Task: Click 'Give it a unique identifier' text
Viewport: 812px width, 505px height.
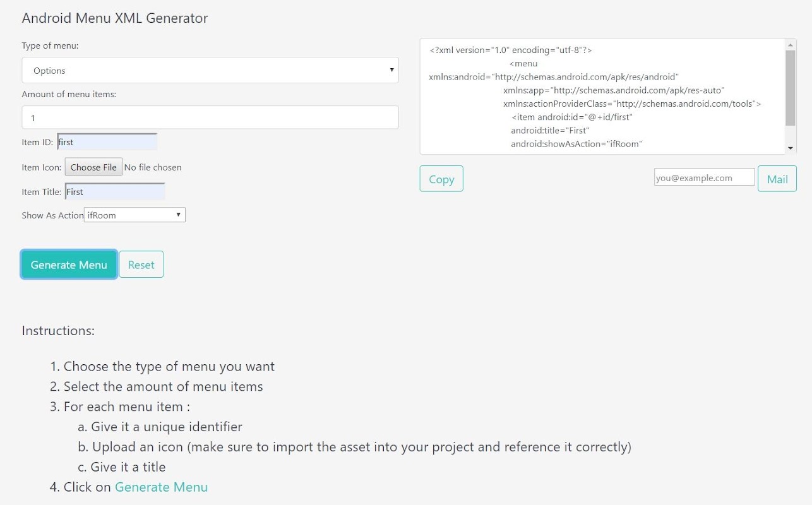Action: 167,427
